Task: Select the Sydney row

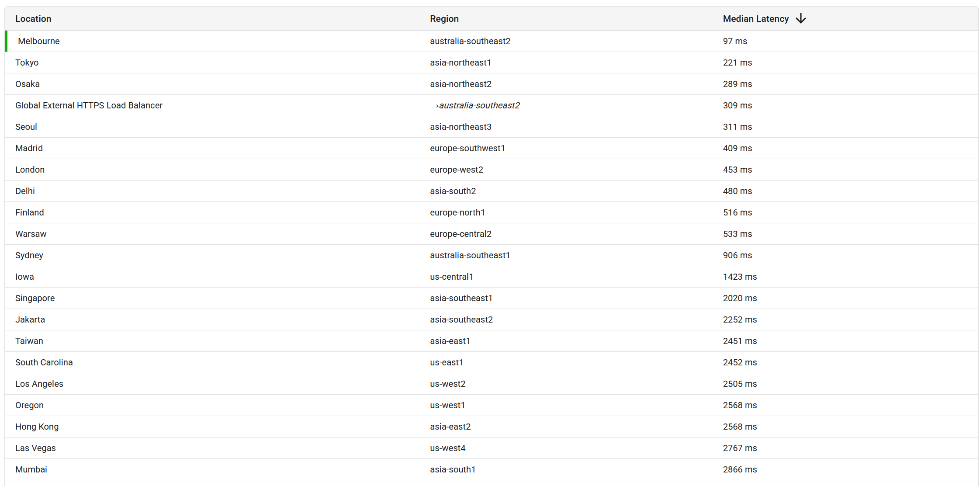Action: (x=29, y=255)
